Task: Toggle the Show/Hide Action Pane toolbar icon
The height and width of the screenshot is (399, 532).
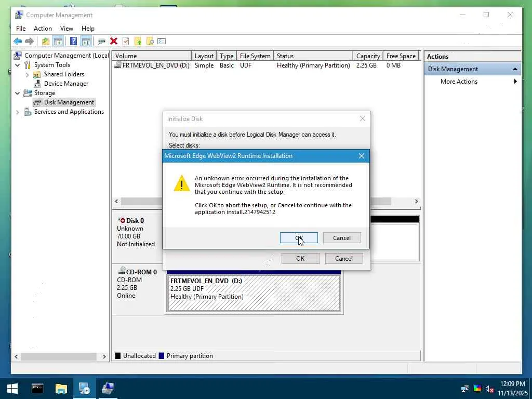Action: (x=86, y=42)
